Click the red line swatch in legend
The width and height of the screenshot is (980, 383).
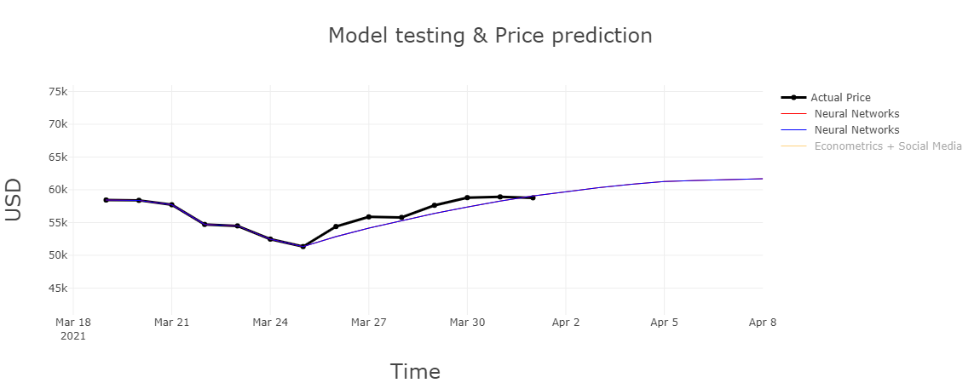pyautogui.click(x=793, y=113)
